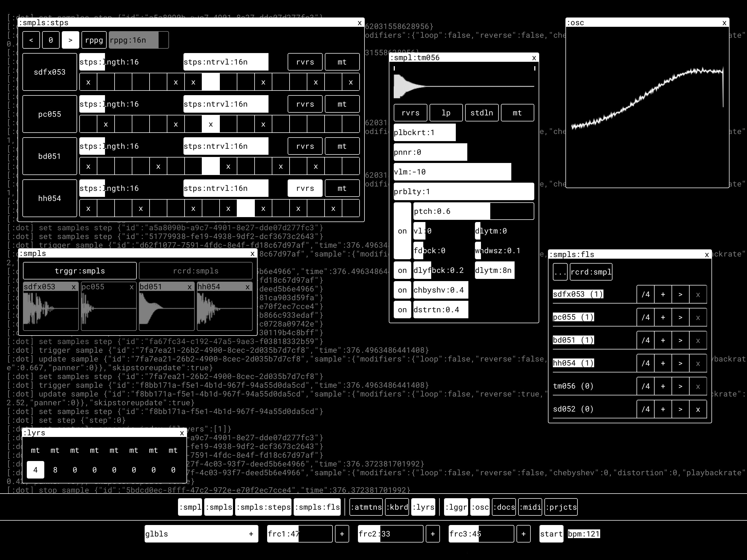Click mt button in :smpl:tm056
This screenshot has height=560, width=747.
pyautogui.click(x=517, y=113)
